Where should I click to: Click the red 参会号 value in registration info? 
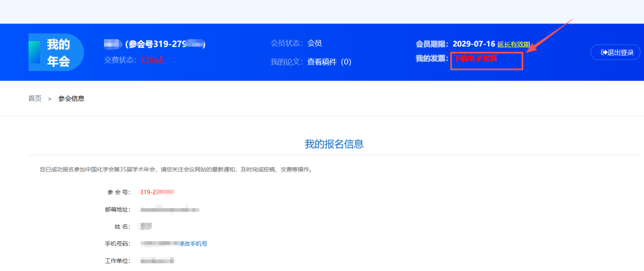[157, 192]
